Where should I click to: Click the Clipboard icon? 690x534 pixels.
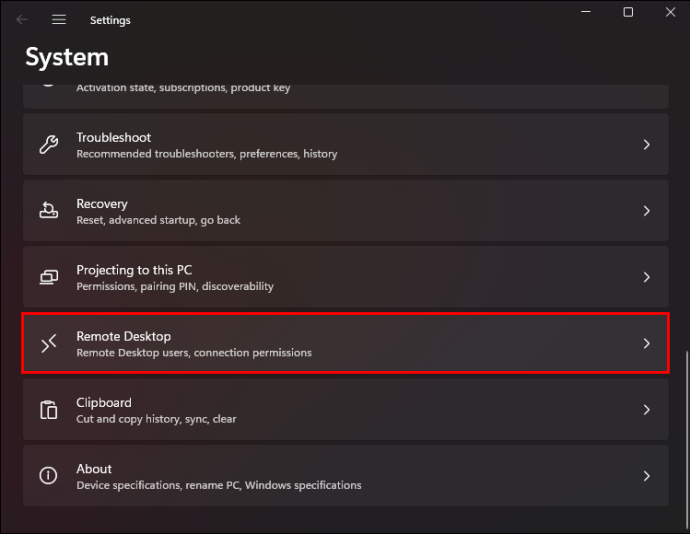pyautogui.click(x=48, y=410)
